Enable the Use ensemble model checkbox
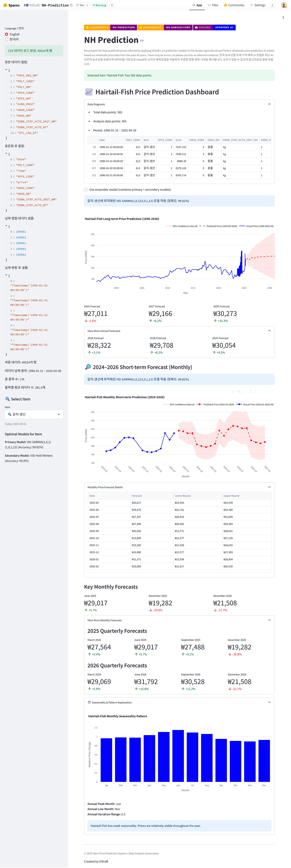 (x=86, y=190)
